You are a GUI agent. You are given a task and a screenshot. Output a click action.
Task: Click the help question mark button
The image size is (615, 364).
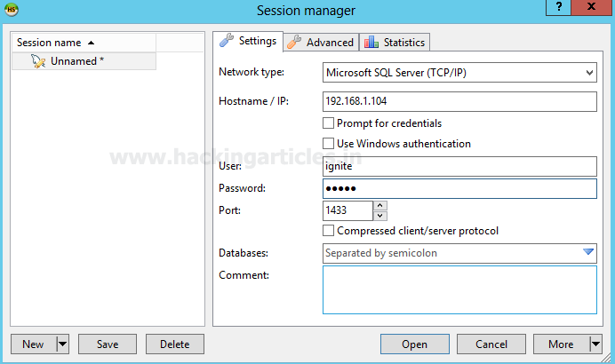[557, 8]
